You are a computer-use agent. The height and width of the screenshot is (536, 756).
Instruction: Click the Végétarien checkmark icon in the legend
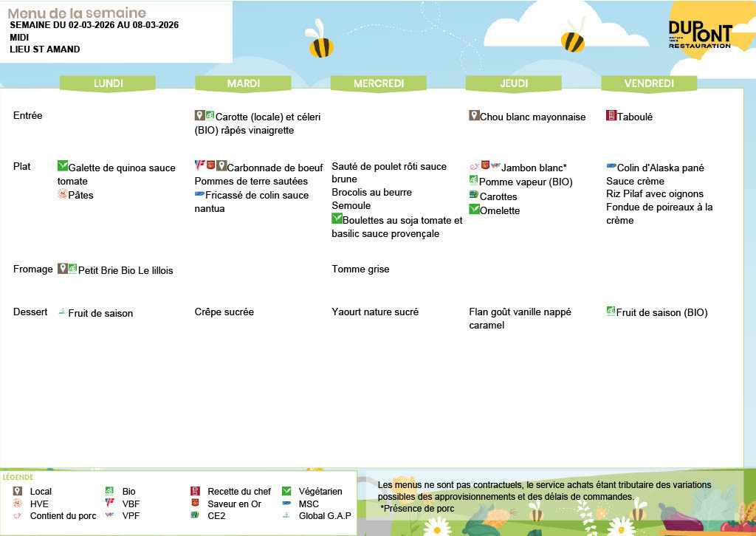pyautogui.click(x=286, y=491)
